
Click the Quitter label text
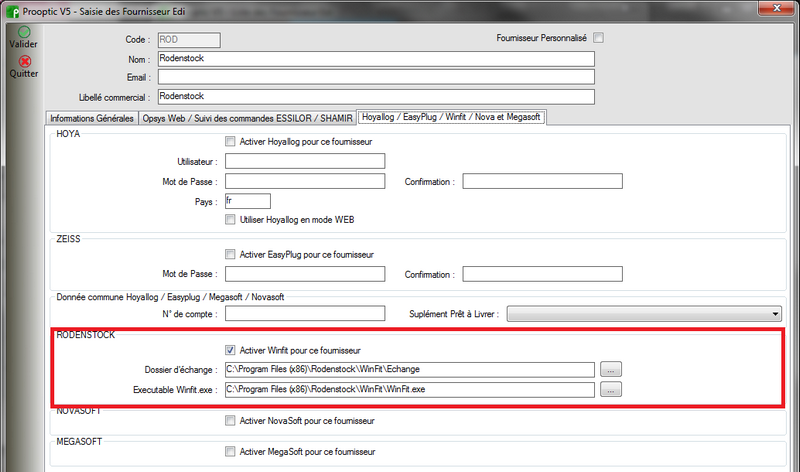click(24, 73)
